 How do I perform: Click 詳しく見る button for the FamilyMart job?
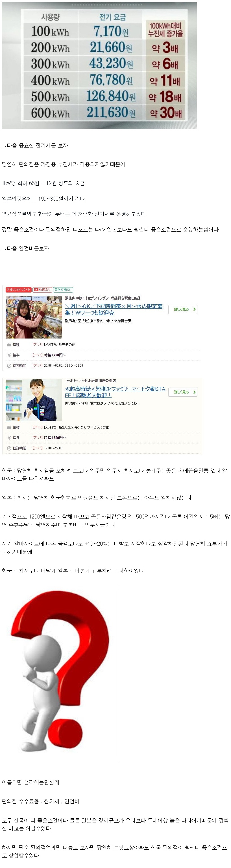point(183,392)
